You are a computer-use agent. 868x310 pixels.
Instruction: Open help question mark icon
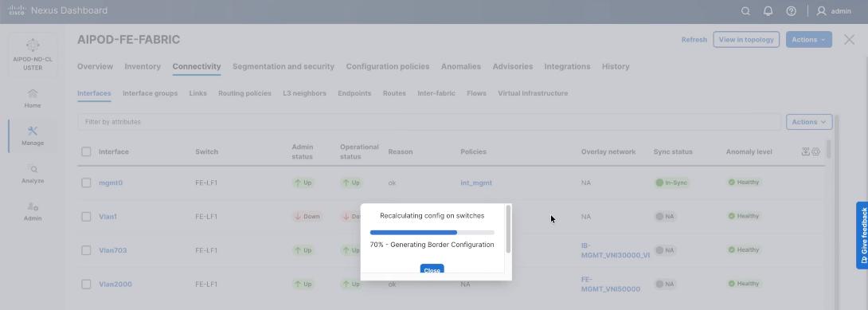pyautogui.click(x=791, y=11)
